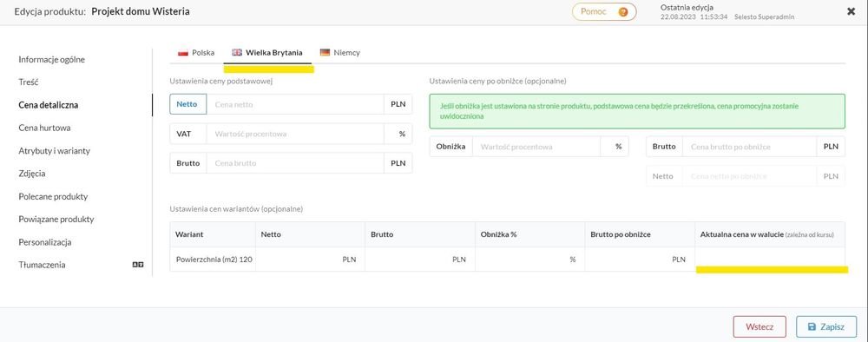Screen dimensions: 868x342
Task: Click the Wielka Brytania flag icon
Action: click(237, 53)
